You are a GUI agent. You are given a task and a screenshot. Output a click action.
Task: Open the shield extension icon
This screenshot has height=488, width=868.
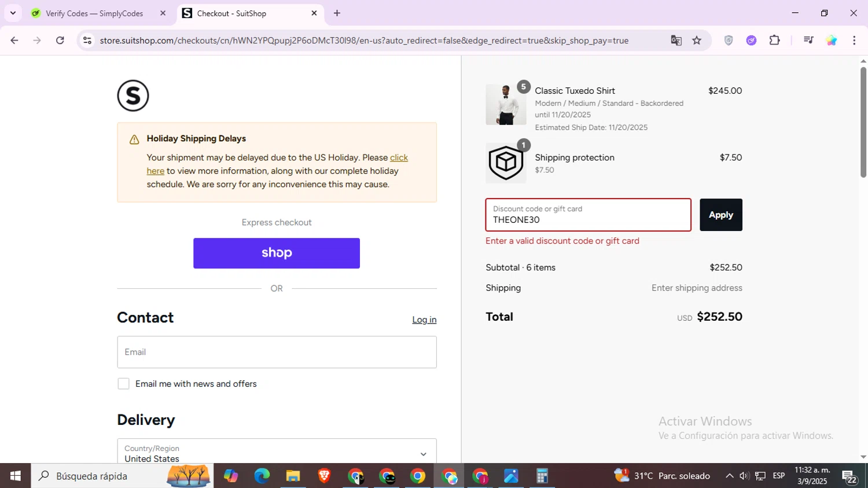click(729, 41)
